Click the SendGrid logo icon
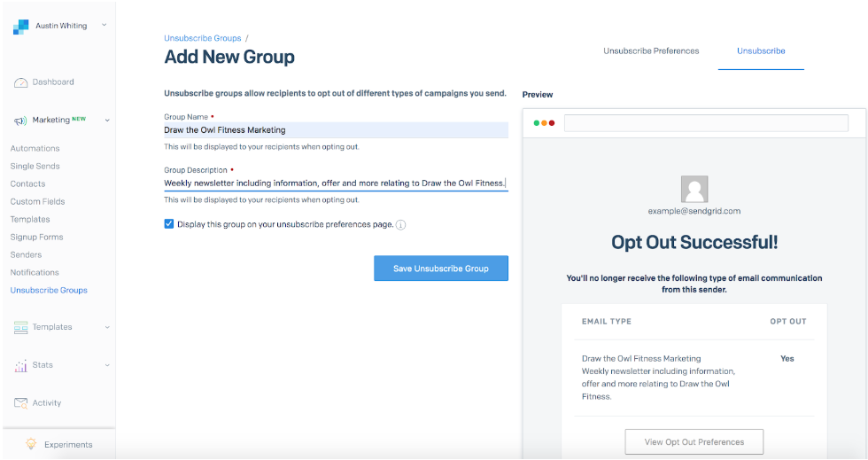This screenshot has height=460, width=868. click(x=20, y=27)
